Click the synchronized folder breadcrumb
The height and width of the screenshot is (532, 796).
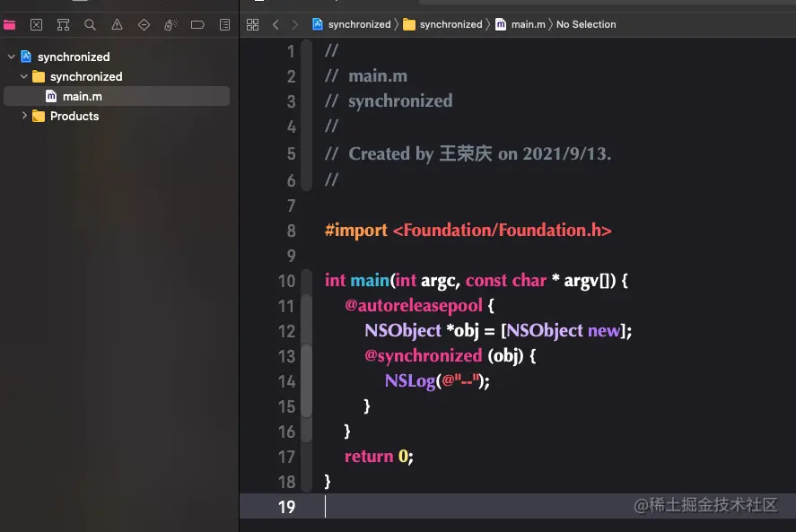click(x=442, y=24)
